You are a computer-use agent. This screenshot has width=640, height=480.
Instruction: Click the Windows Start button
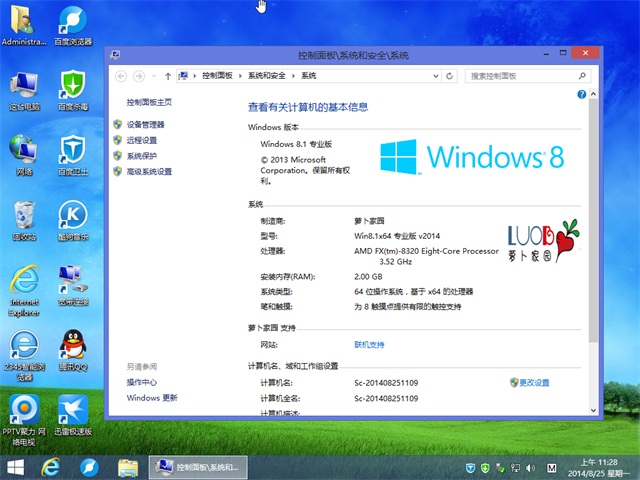point(15,467)
